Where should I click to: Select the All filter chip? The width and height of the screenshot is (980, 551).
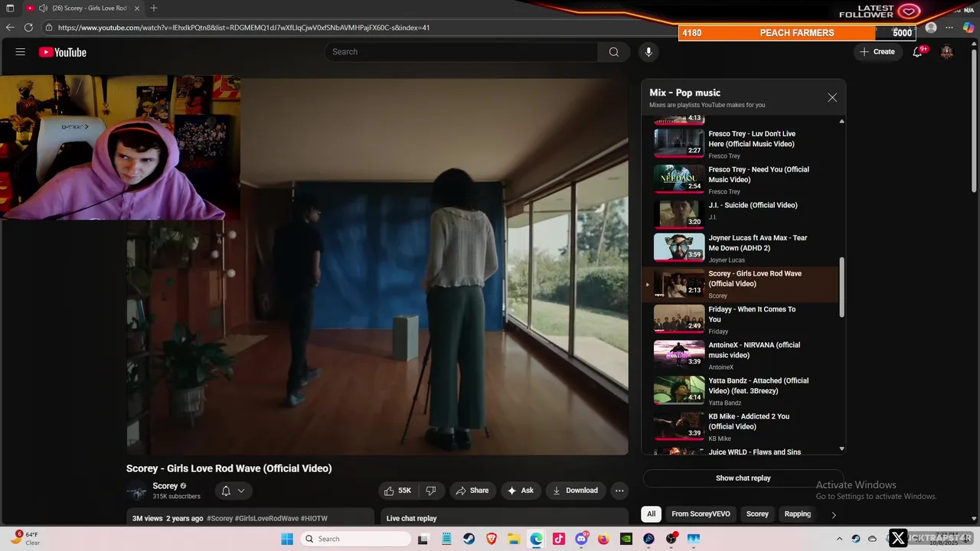click(x=651, y=514)
